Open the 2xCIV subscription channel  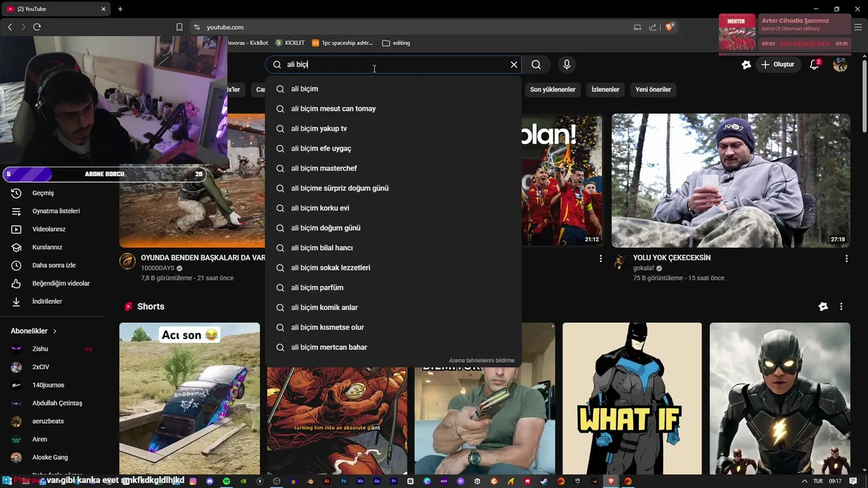(x=41, y=367)
